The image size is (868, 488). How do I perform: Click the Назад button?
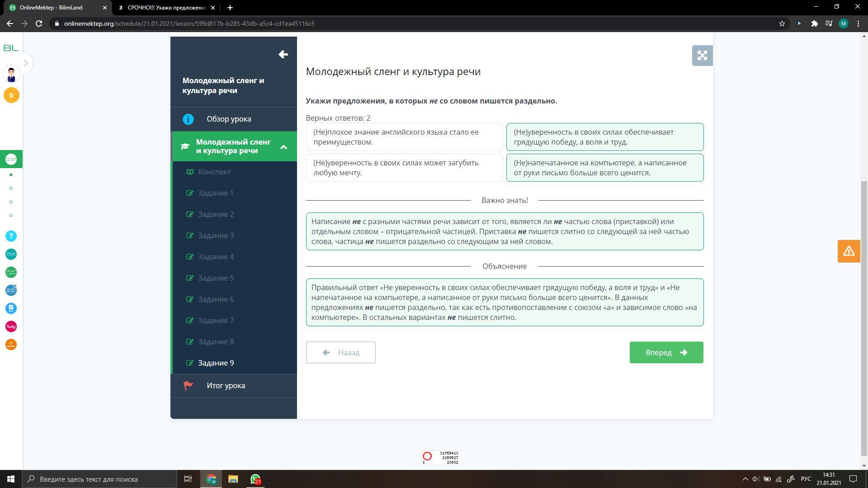[340, 352]
